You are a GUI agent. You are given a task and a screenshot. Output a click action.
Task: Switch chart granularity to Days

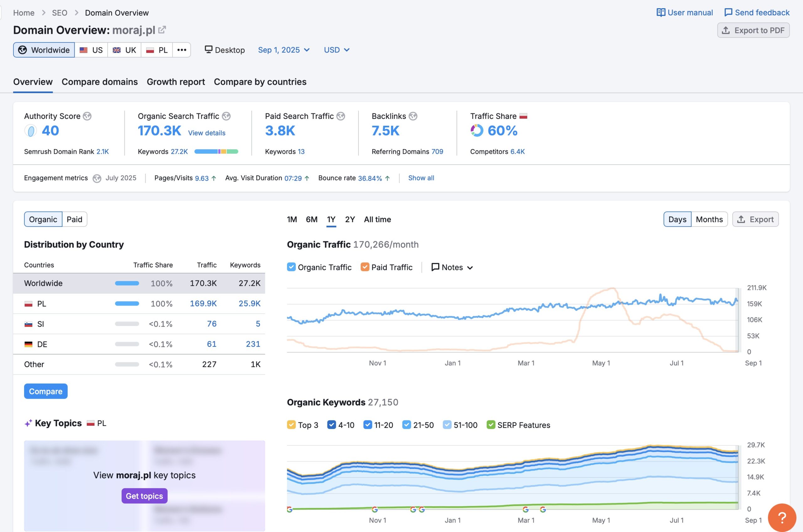[x=677, y=219]
